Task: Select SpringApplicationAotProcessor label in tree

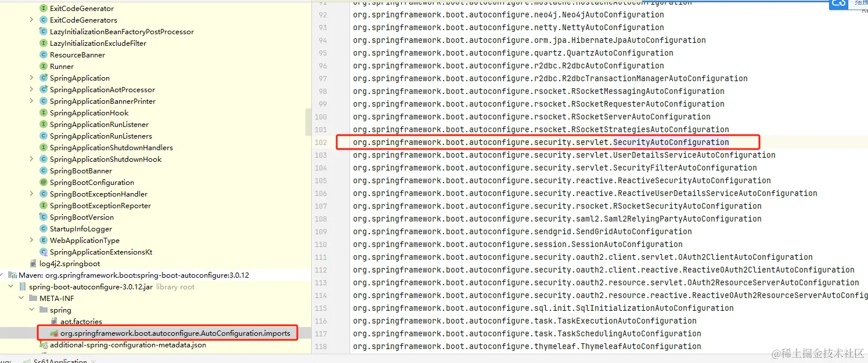Action: pos(102,90)
